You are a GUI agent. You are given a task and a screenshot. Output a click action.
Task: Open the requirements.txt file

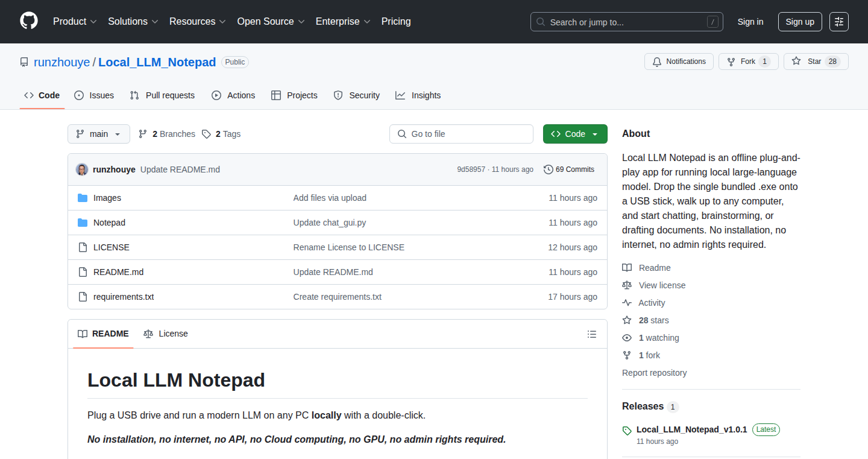(124, 297)
